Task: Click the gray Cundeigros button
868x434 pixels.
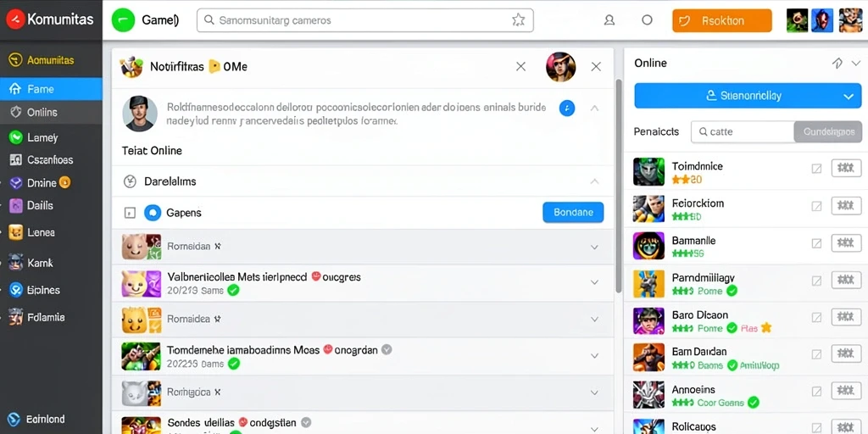Action: tap(828, 131)
